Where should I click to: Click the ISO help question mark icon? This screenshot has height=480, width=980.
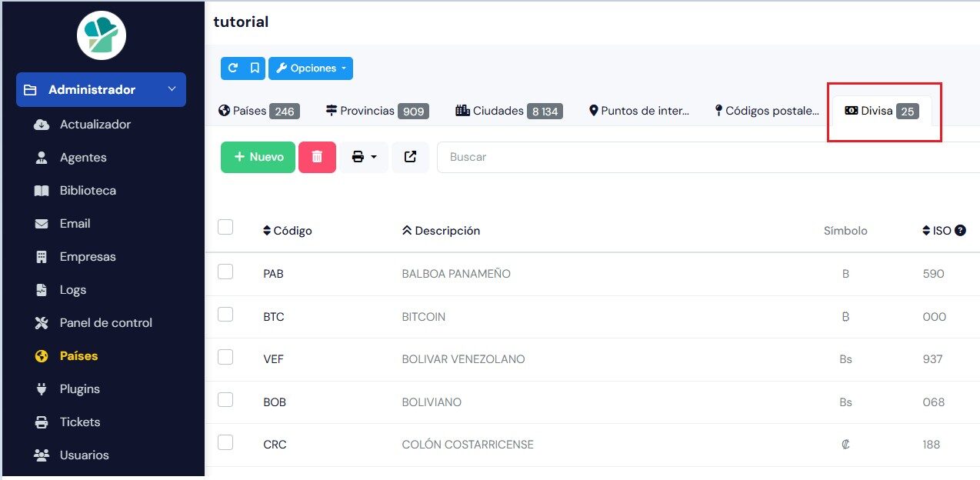tap(960, 231)
